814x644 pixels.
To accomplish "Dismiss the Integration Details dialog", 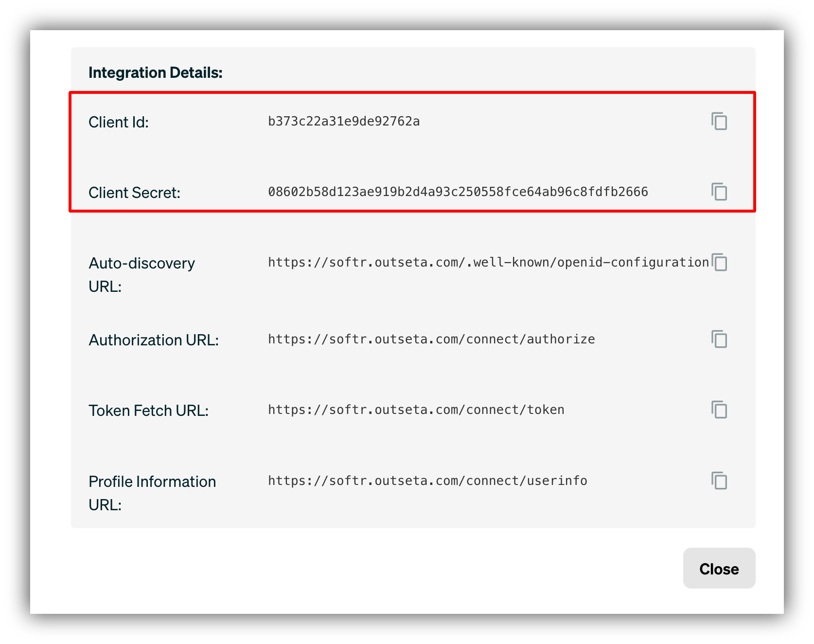I will coord(719,568).
